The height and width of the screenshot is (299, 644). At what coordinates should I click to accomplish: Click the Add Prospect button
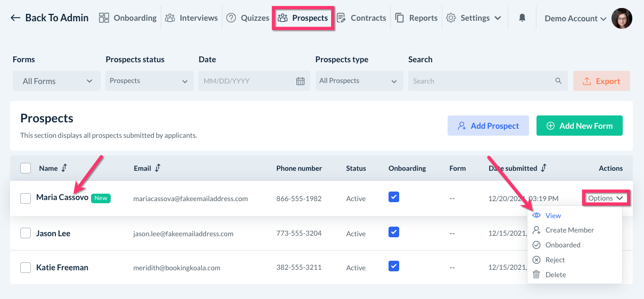[x=488, y=126]
